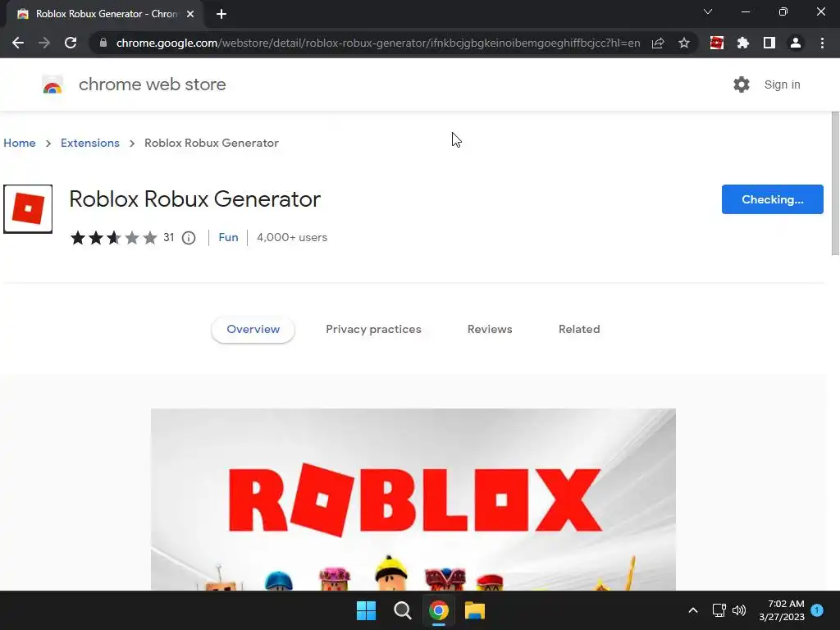Click the Checking... install button

(x=772, y=199)
